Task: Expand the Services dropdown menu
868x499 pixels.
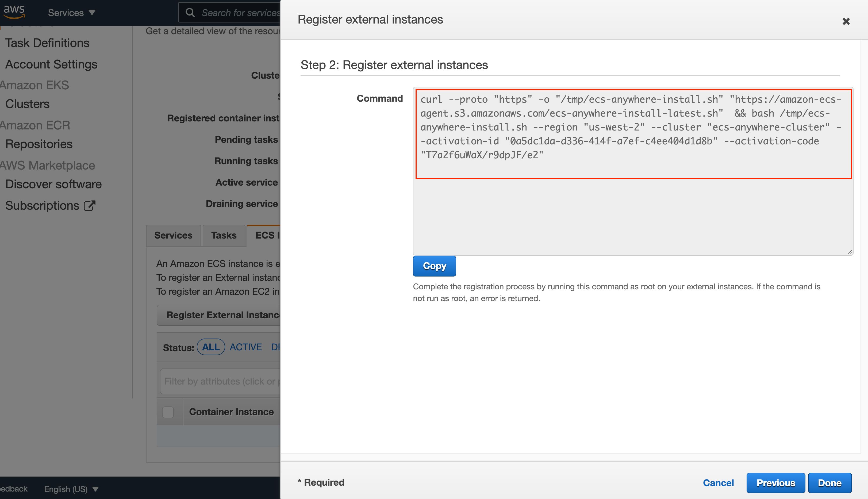Action: coord(71,13)
